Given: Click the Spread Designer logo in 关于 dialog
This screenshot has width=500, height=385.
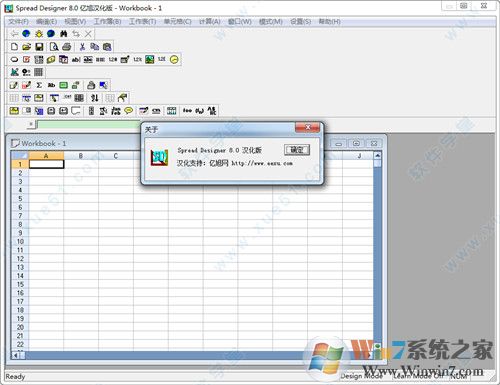Looking at the screenshot, I should coord(159,157).
